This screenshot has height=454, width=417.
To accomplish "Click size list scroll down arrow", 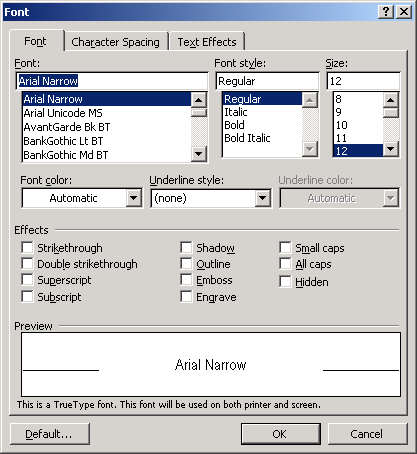I will click(x=391, y=149).
